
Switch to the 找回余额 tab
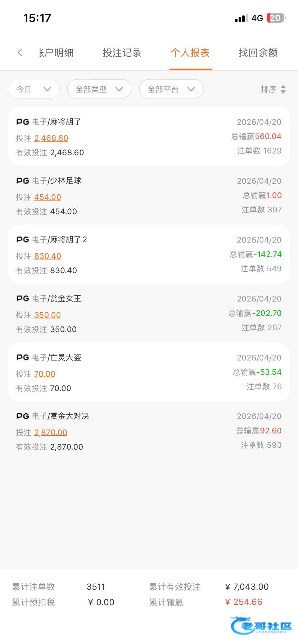258,53
